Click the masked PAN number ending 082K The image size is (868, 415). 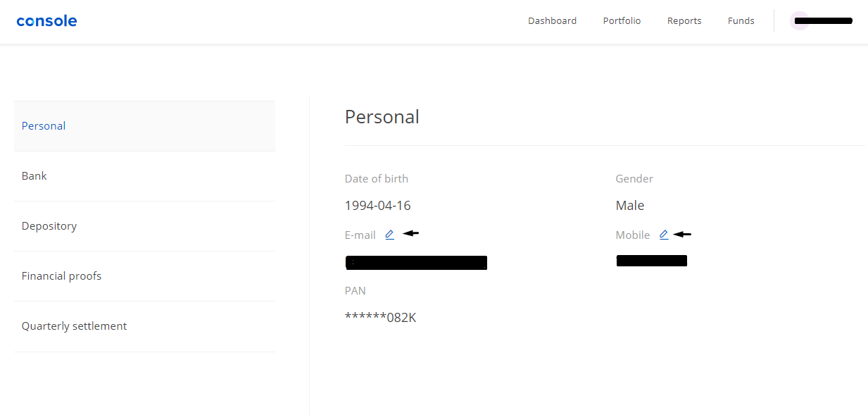coord(380,318)
